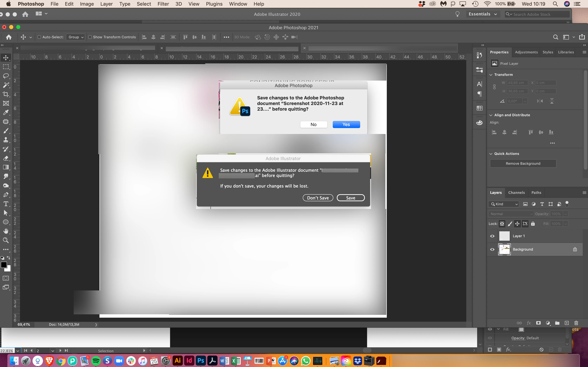This screenshot has height=367, width=588.
Task: Open the Group auto-select dropdown
Action: click(x=76, y=37)
